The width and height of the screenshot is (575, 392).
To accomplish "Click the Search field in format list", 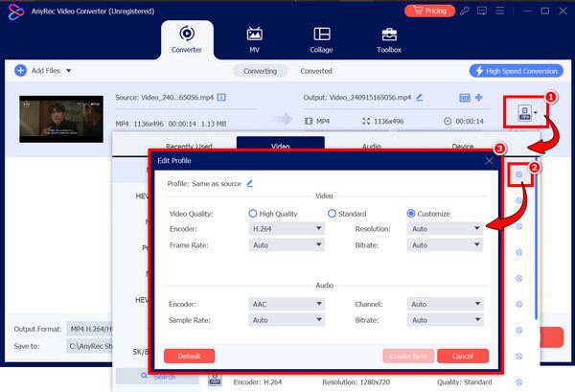I will pyautogui.click(x=158, y=377).
